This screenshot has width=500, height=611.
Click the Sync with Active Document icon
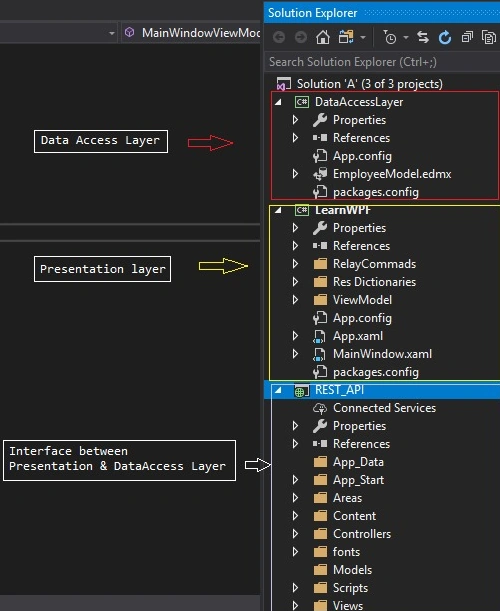[423, 37]
